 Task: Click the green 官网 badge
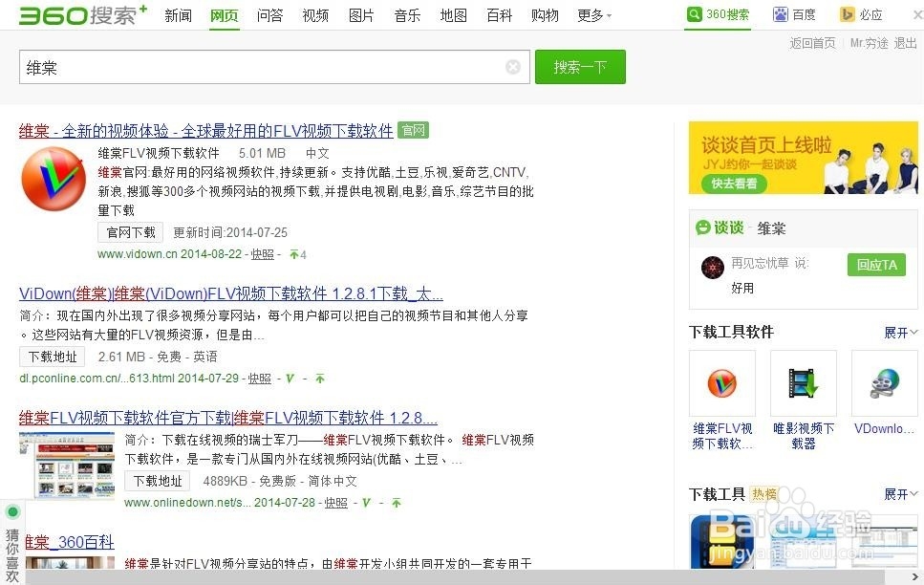click(413, 130)
